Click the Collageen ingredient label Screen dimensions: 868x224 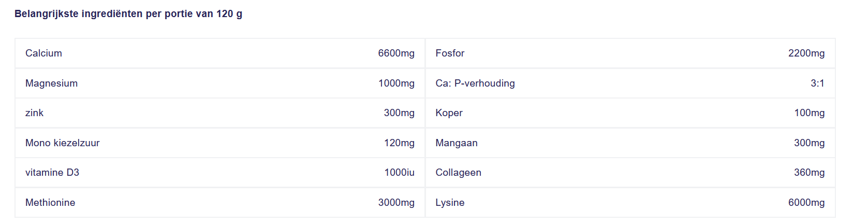(x=458, y=173)
